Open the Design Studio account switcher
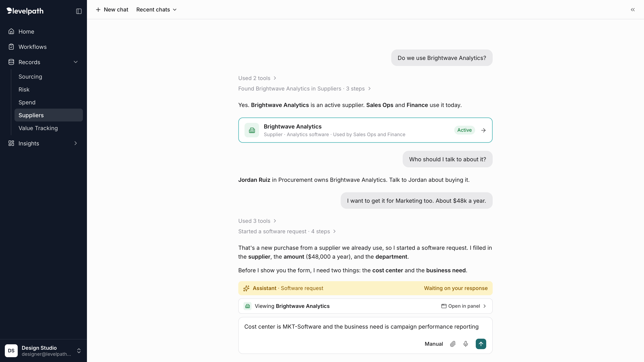The width and height of the screenshot is (644, 362). coord(43,351)
